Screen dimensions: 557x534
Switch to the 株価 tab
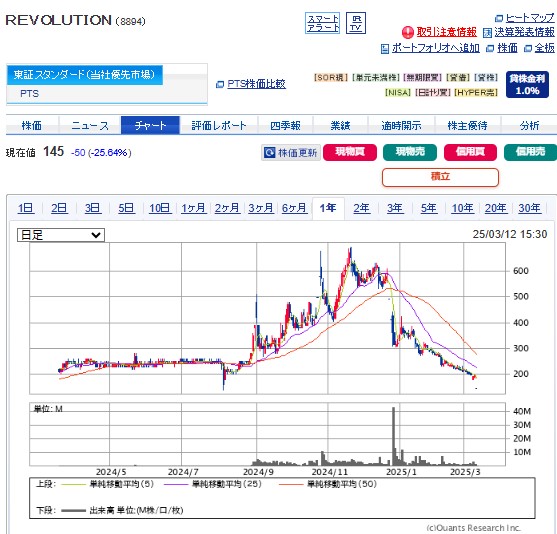32,125
